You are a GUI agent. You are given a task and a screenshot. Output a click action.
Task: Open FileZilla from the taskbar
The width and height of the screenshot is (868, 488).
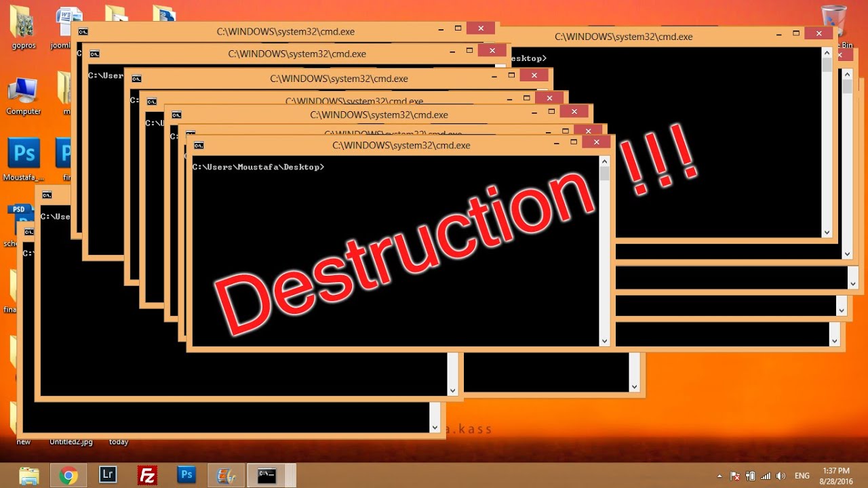[x=147, y=474]
